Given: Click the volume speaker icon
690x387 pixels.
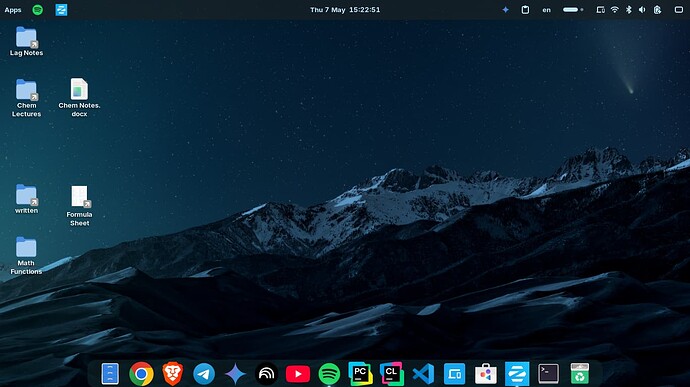Looking at the screenshot, I should pos(642,10).
